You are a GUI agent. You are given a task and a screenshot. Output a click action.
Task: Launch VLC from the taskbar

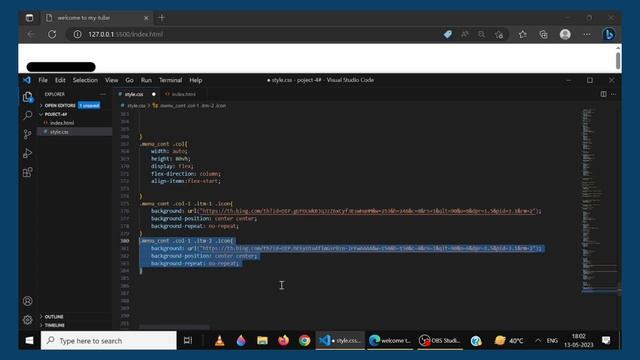coord(220,340)
